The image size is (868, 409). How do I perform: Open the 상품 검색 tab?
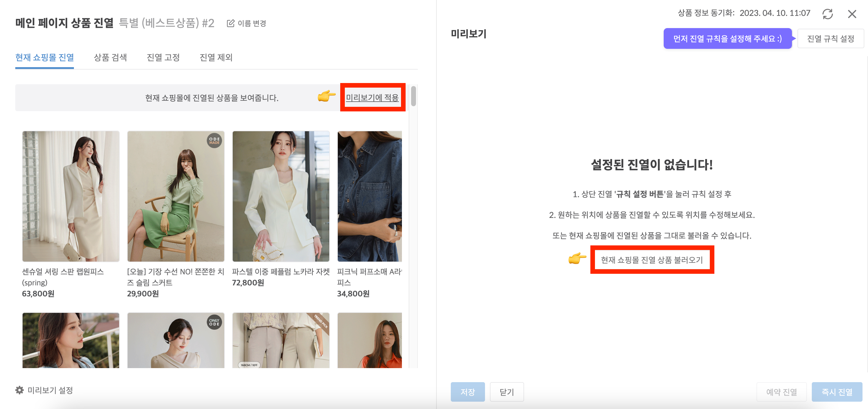(110, 57)
